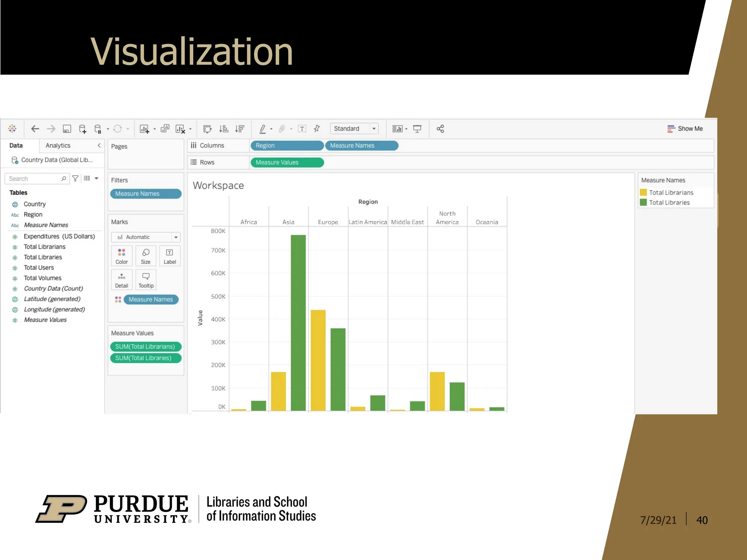Click the Refresh data icon
747x560 pixels.
click(117, 129)
